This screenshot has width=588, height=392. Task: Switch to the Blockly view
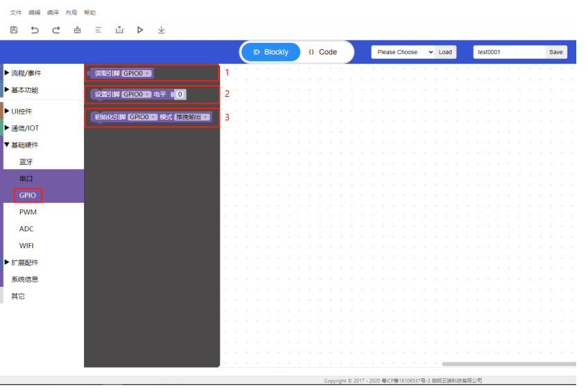[270, 52]
